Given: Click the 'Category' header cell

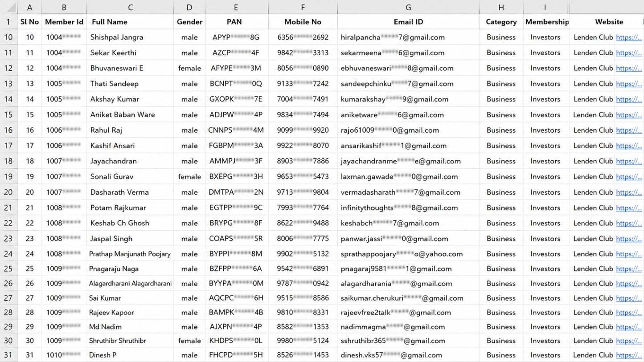Looking at the screenshot, I should (x=501, y=22).
